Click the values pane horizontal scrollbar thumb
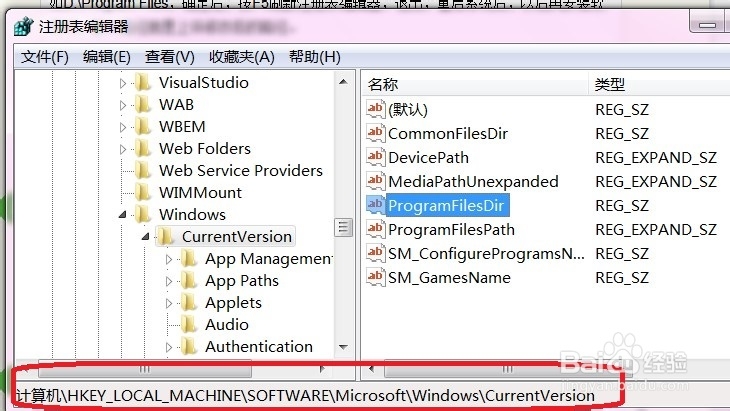The height and width of the screenshot is (411, 730). (x=508, y=370)
